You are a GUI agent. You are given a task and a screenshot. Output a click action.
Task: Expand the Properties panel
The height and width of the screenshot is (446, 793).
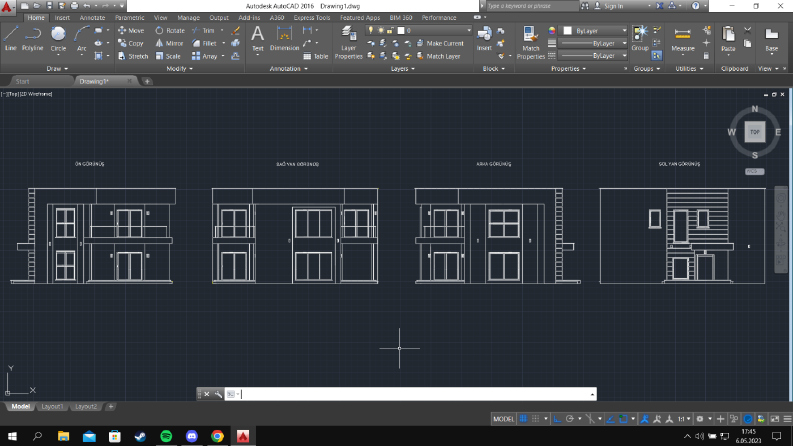568,69
